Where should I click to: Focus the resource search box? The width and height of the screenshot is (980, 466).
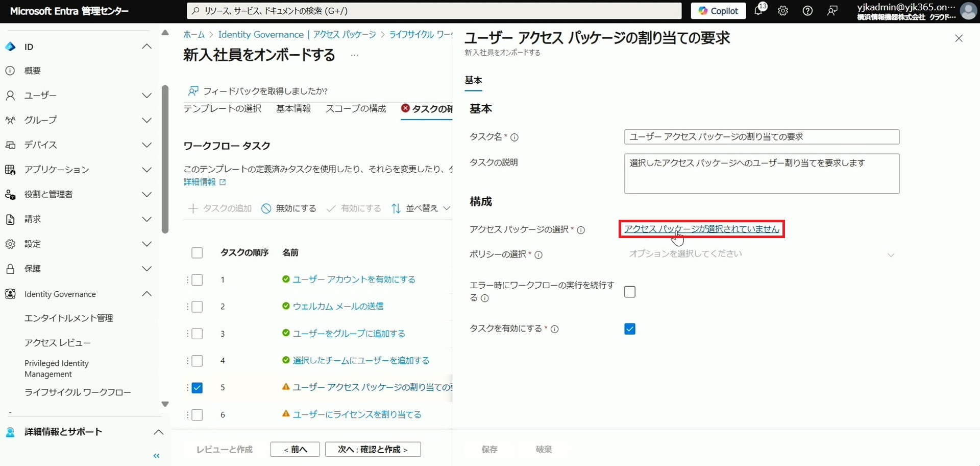[x=434, y=11]
